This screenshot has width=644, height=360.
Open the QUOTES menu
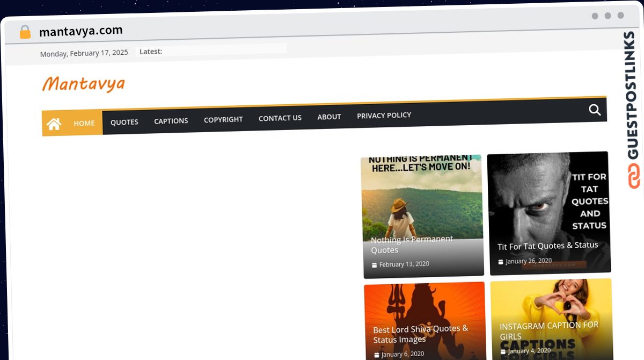pyautogui.click(x=125, y=122)
